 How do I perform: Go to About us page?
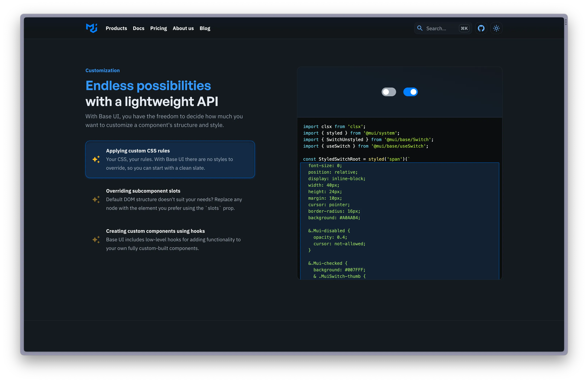(x=183, y=28)
